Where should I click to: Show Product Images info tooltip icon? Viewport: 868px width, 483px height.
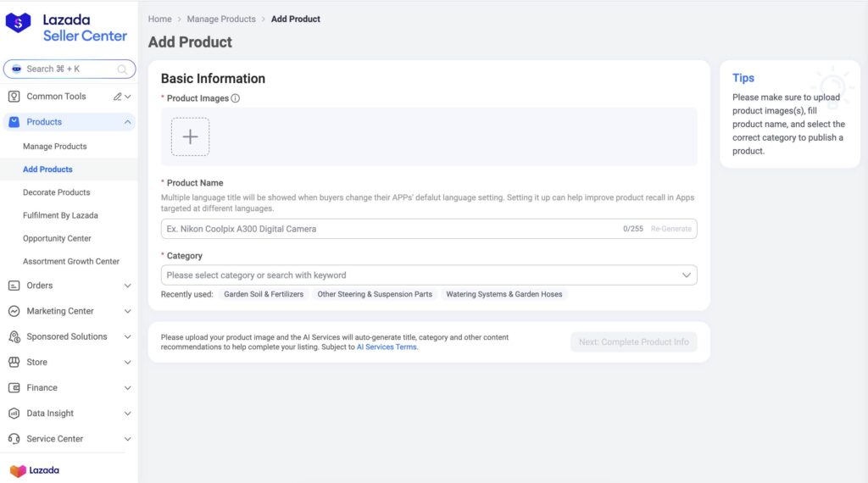[x=236, y=98]
